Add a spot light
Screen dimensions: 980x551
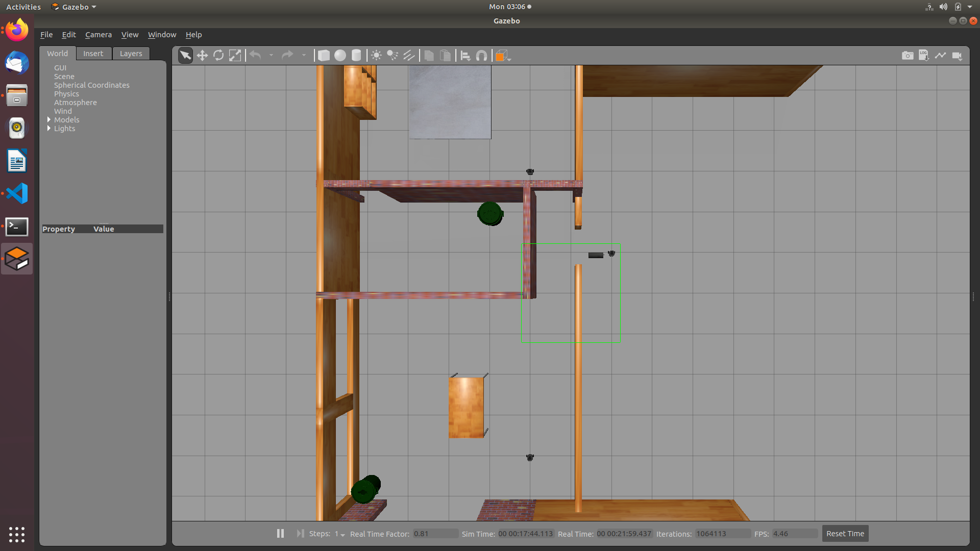[393, 55]
